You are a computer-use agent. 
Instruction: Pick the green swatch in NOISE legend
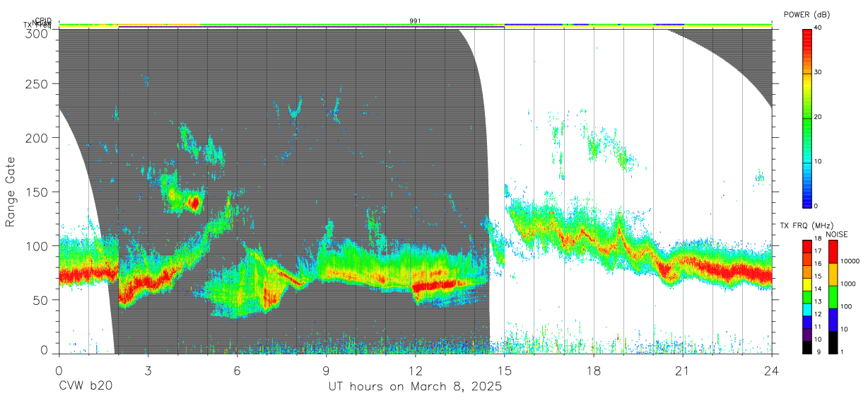[833, 296]
